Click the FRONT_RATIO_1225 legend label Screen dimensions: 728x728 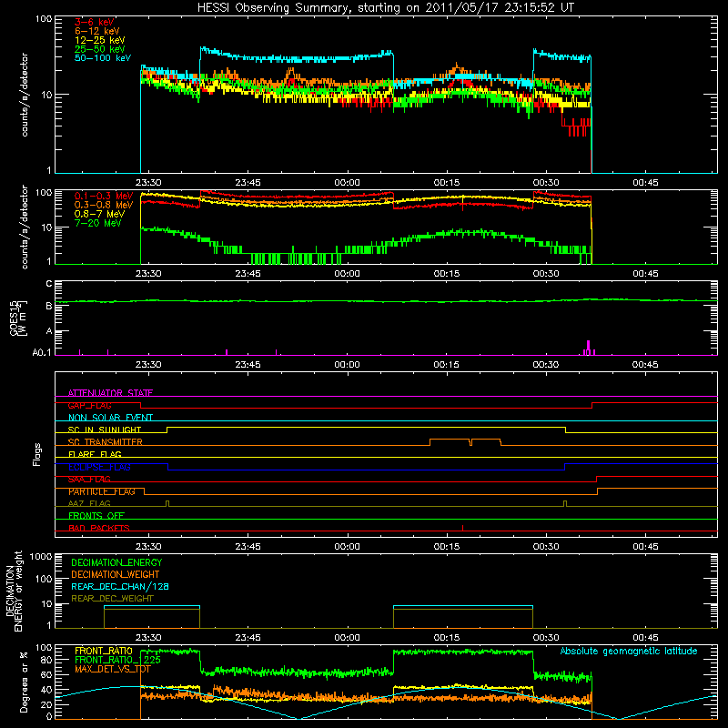click(x=117, y=660)
